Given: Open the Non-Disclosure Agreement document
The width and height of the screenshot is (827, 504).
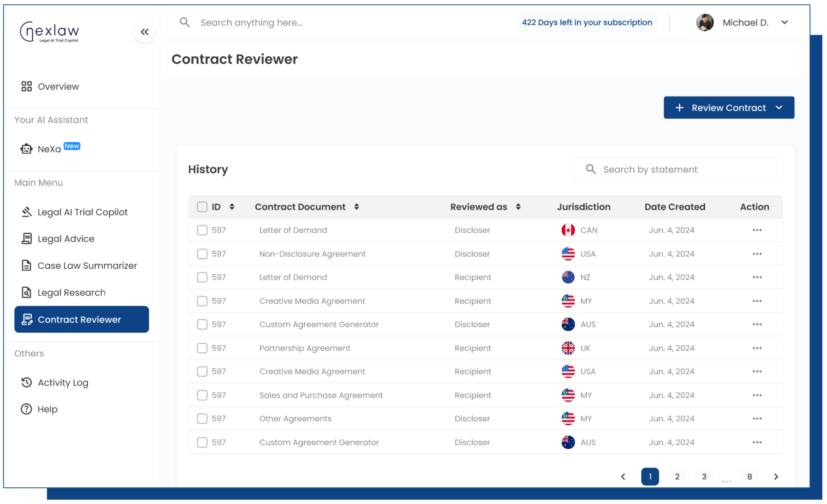Looking at the screenshot, I should point(313,254).
